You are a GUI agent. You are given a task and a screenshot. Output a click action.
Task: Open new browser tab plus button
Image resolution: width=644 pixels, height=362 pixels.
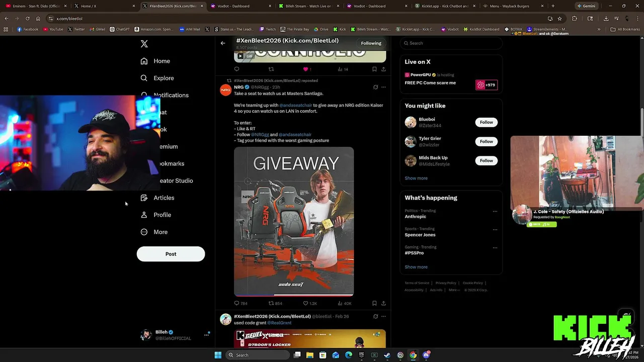[x=553, y=6]
